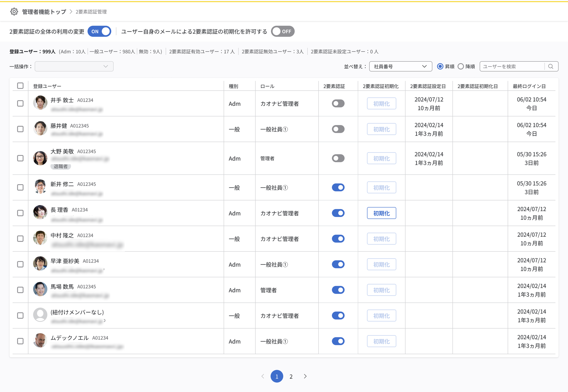The width and height of the screenshot is (568, 392).
Task: Click avatar of 藤井健
Action: [x=40, y=128]
